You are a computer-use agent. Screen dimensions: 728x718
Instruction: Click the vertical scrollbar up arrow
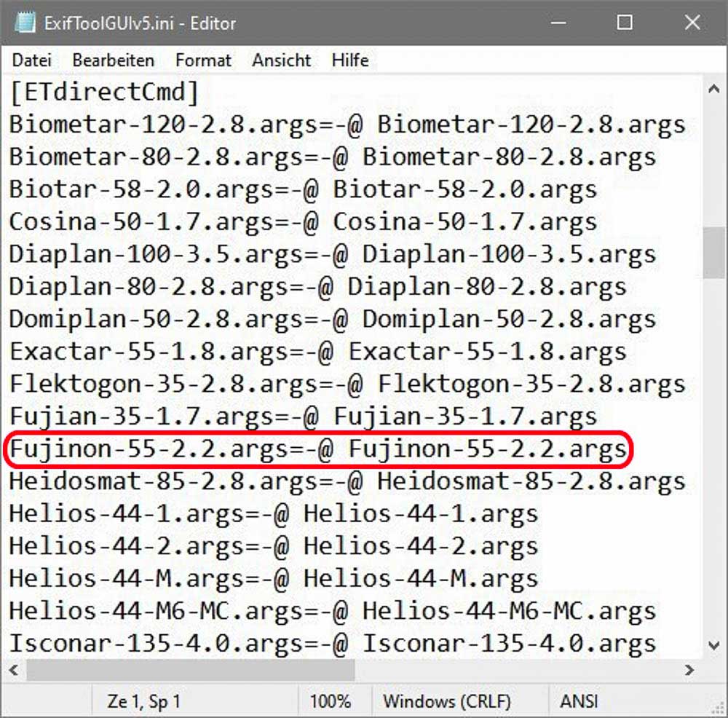coord(714,89)
